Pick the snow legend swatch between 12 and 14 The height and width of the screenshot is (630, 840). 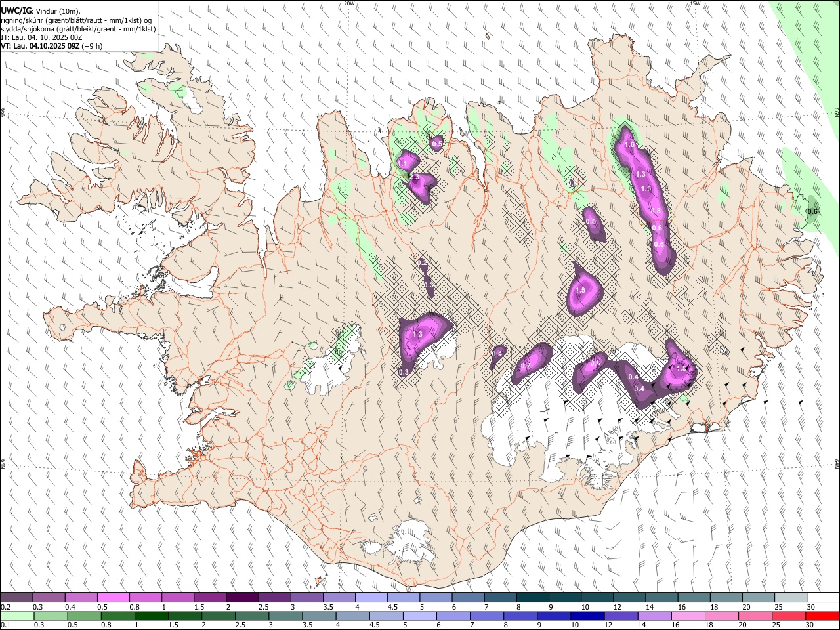(x=629, y=598)
